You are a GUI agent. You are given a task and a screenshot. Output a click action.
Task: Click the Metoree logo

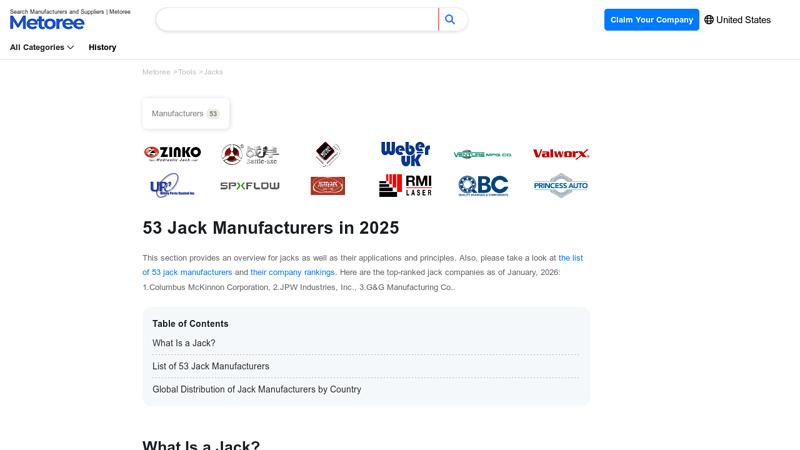pyautogui.click(x=47, y=22)
